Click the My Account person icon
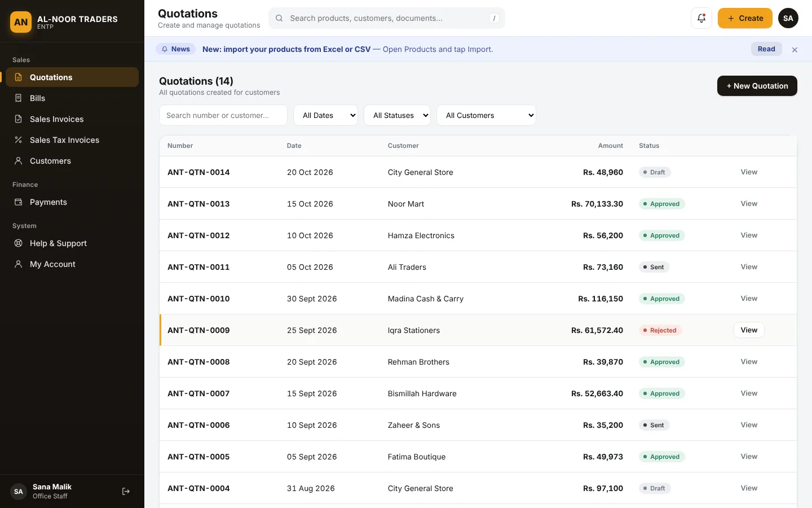 [x=18, y=264]
